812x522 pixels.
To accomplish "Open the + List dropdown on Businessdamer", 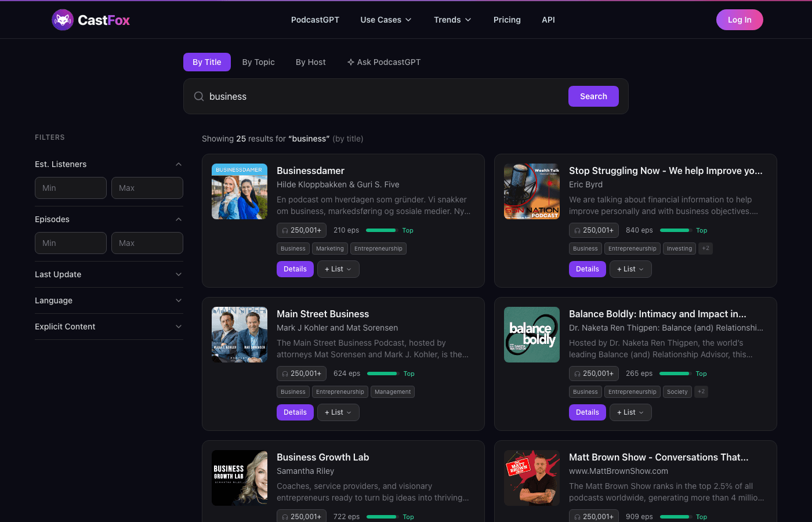I will coord(338,269).
